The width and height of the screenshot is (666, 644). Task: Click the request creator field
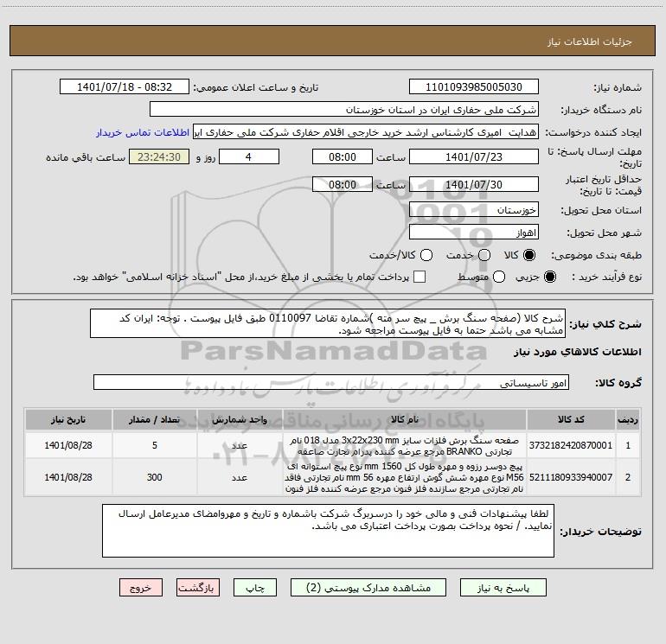(366, 132)
